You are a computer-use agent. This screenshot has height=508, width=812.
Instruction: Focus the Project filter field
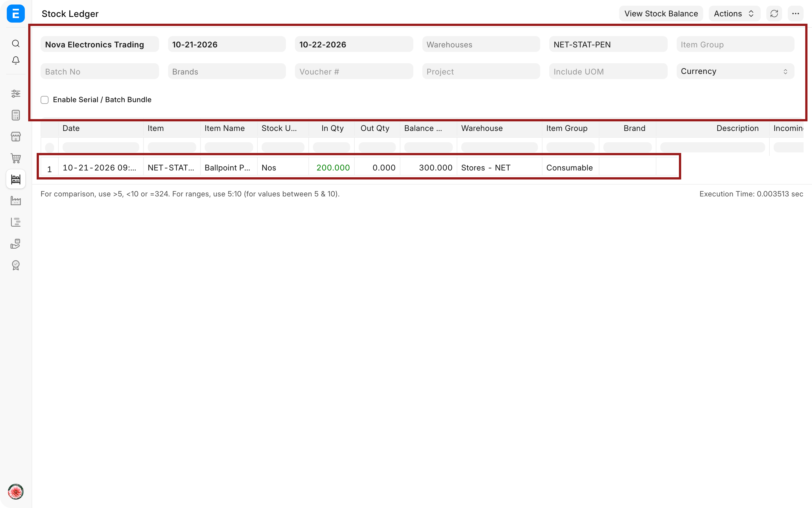click(481, 71)
